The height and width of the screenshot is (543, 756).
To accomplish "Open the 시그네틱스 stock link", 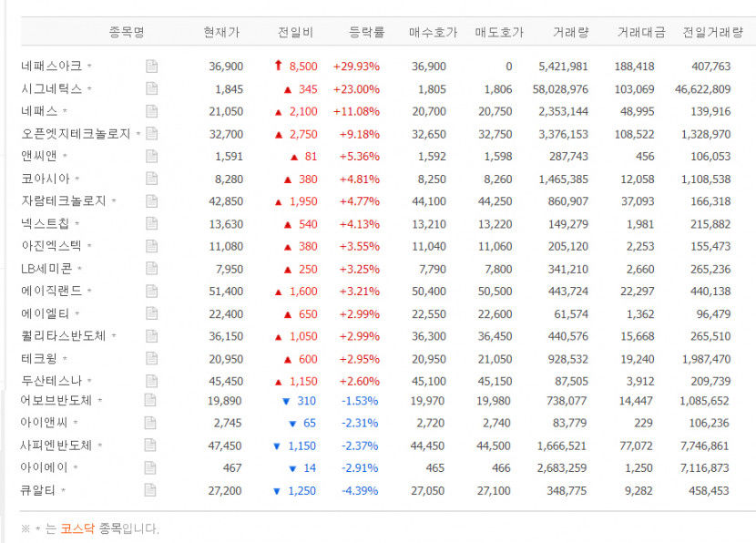I will [x=52, y=88].
